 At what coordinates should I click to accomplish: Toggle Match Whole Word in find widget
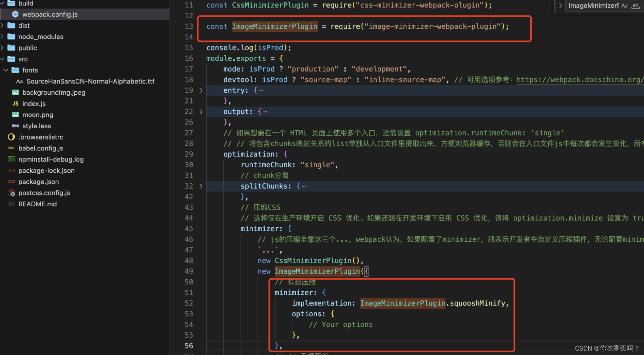click(635, 5)
